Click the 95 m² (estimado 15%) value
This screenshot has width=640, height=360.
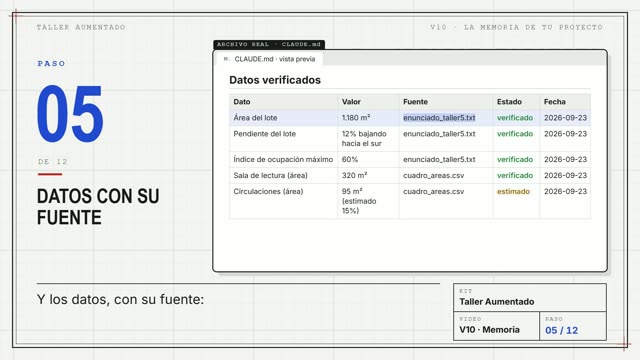[359, 201]
